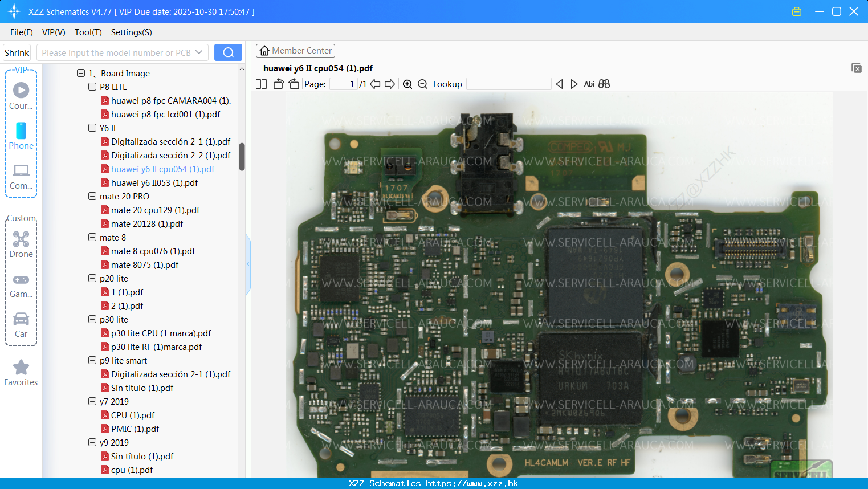868x489 pixels.
Task: Click the Page number field
Action: [343, 84]
